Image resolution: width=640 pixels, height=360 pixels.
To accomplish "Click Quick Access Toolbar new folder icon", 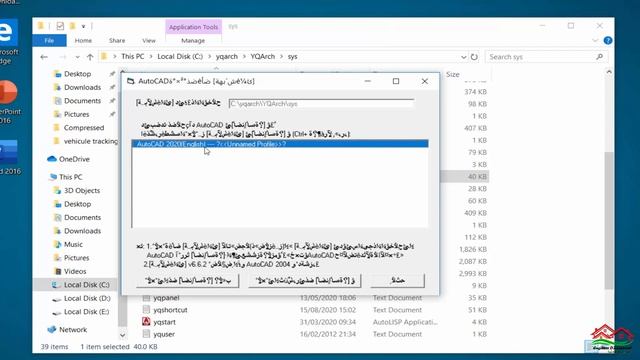I will [72, 26].
